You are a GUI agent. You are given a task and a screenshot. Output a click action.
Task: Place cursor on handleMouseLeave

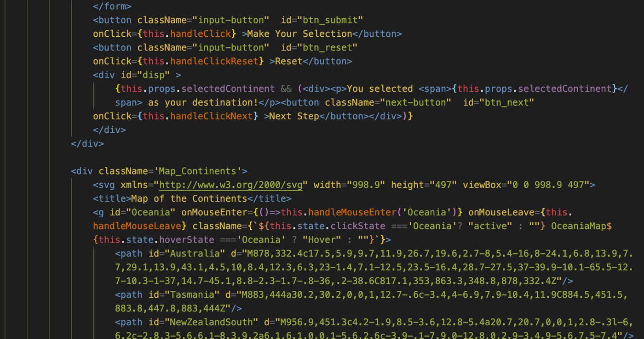tap(137, 226)
